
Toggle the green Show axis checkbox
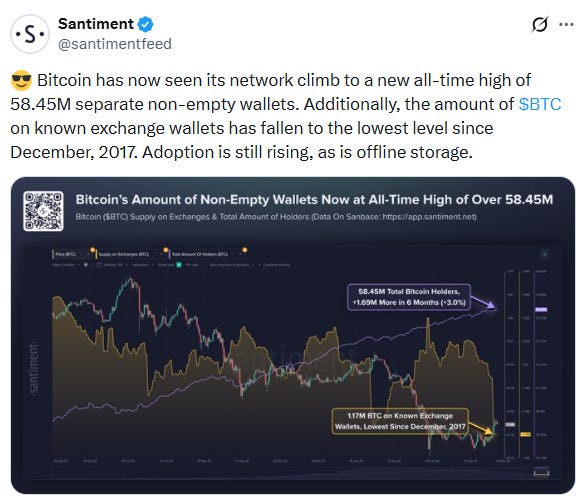179,265
